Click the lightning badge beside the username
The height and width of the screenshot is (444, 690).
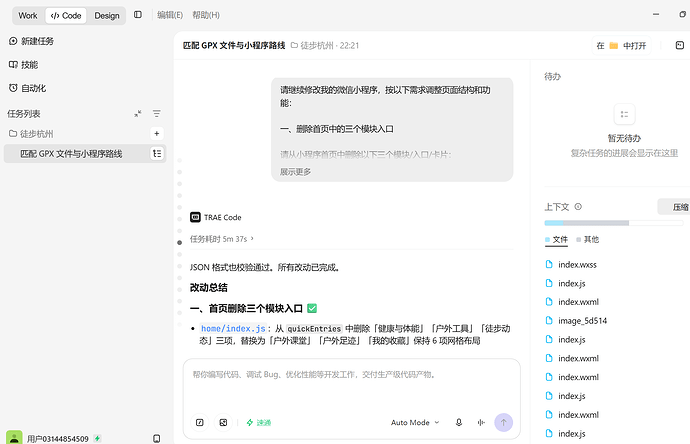(97, 438)
